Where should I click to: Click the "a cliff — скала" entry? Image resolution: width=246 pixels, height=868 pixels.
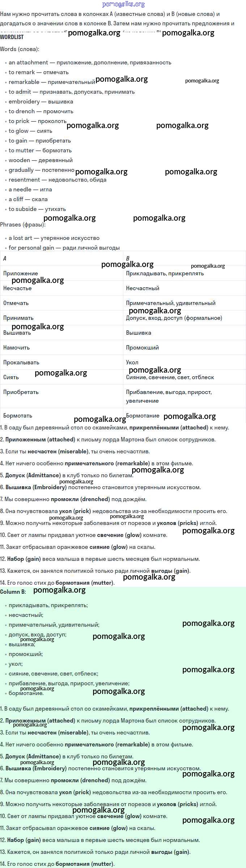(x=28, y=199)
